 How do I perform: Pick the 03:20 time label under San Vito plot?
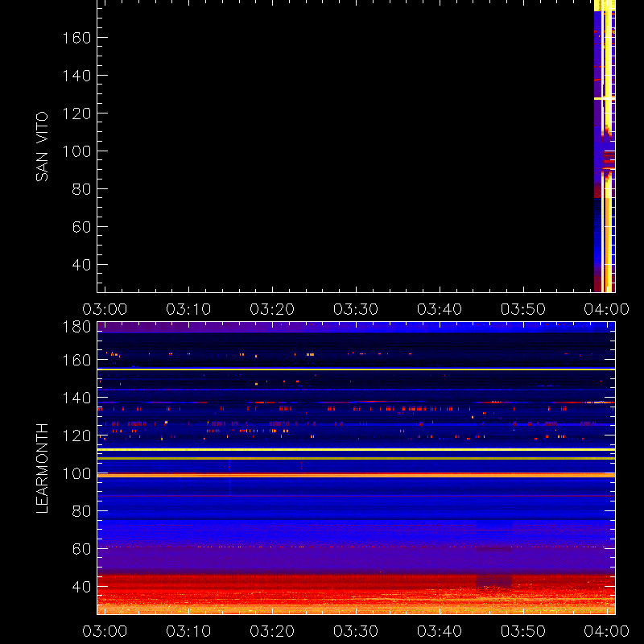272,309
